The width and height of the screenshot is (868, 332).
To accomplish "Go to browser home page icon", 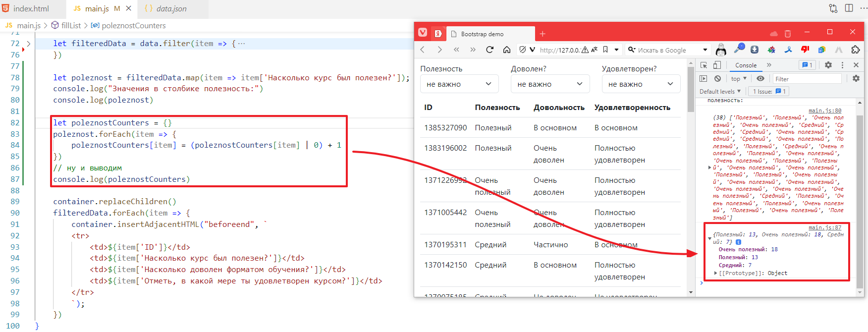I will (506, 50).
